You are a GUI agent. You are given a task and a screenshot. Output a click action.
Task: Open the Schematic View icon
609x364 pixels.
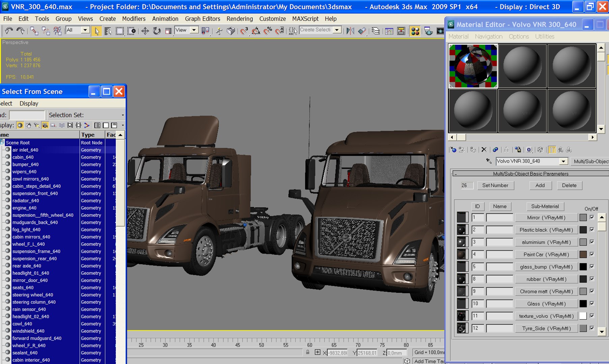coord(401,31)
